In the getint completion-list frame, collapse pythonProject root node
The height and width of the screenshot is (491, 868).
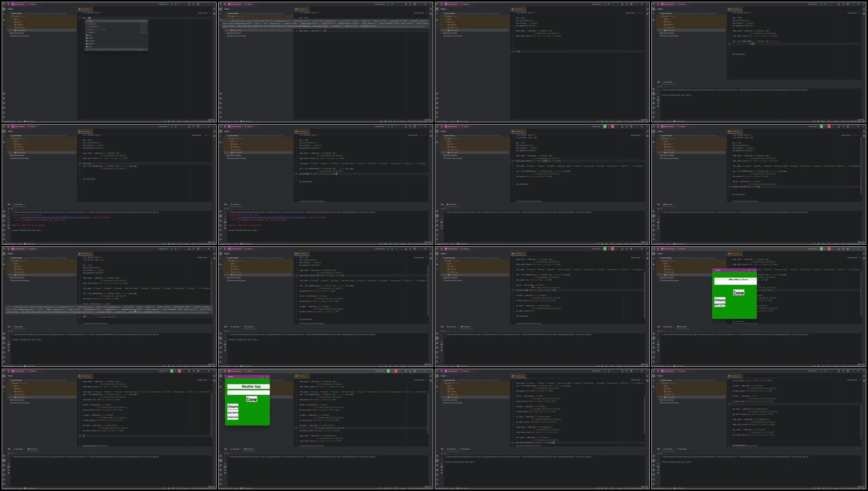9,13
